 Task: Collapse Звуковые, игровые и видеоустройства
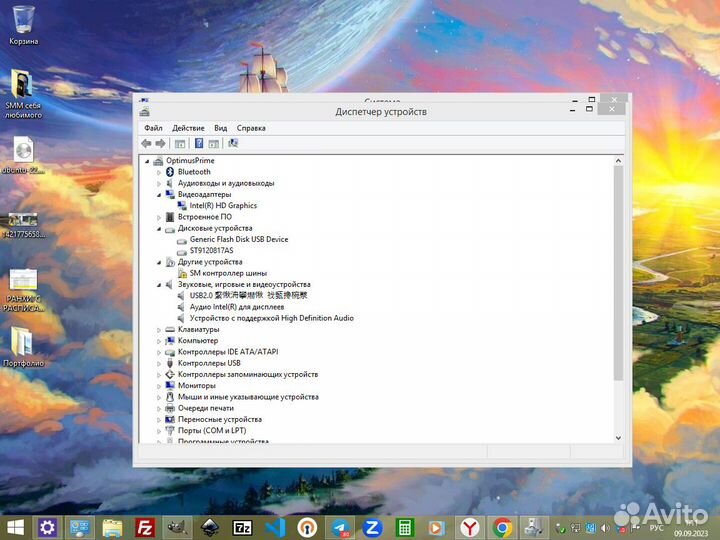click(x=158, y=285)
